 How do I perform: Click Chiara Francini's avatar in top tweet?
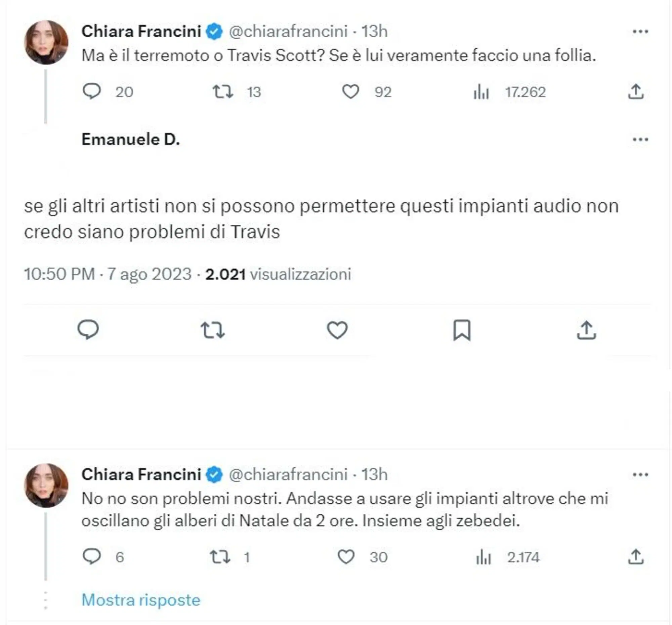click(x=46, y=43)
